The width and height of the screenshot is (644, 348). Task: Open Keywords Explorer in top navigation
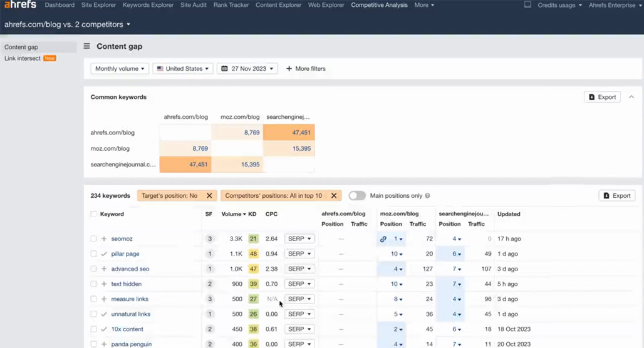click(148, 5)
